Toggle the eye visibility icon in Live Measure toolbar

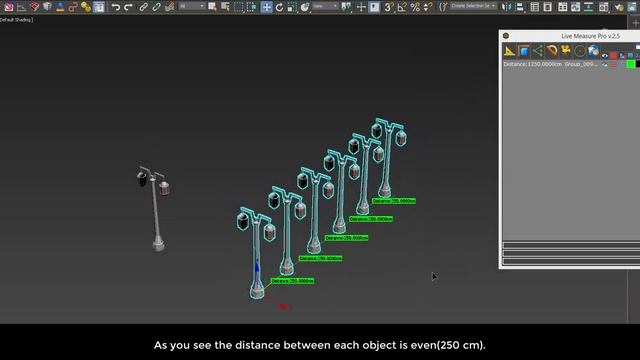(604, 56)
